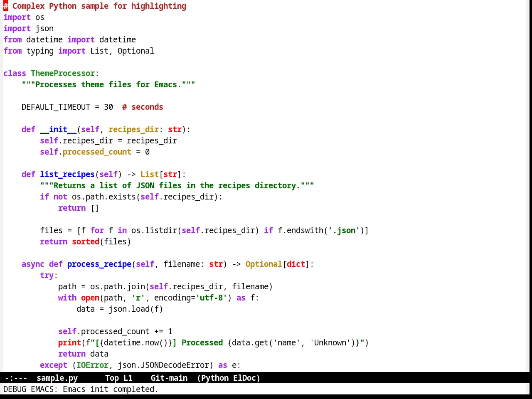532x399 pixels.
Task: Click the 'return []' statement
Action: pos(79,208)
